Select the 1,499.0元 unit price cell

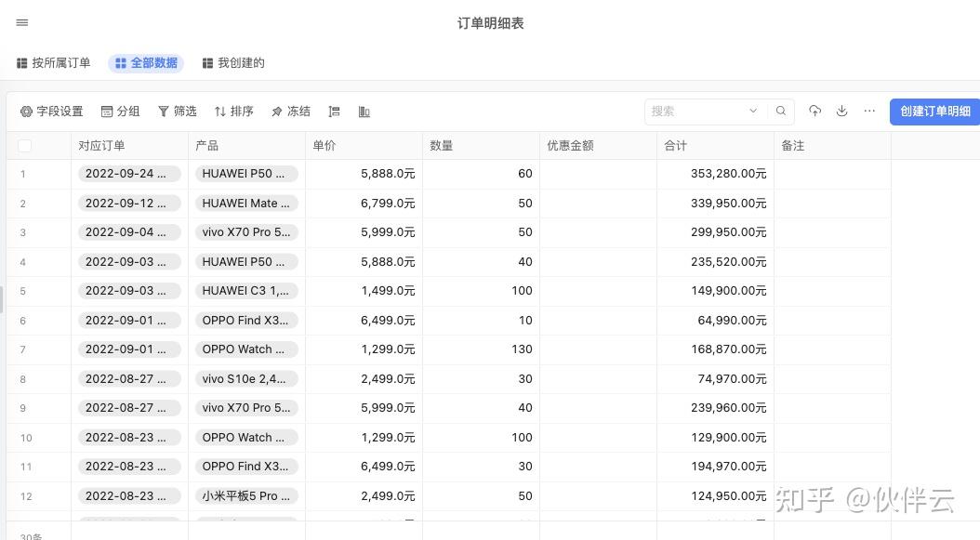click(x=364, y=291)
